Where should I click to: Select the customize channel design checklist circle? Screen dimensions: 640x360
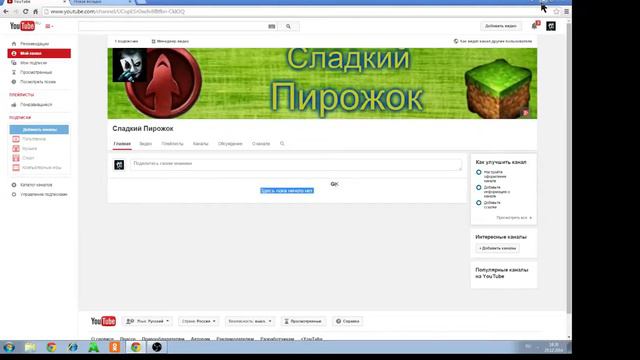[x=479, y=172]
